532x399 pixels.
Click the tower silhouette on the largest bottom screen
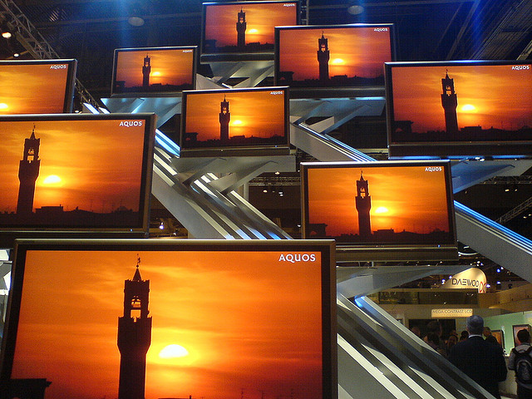click(x=134, y=332)
